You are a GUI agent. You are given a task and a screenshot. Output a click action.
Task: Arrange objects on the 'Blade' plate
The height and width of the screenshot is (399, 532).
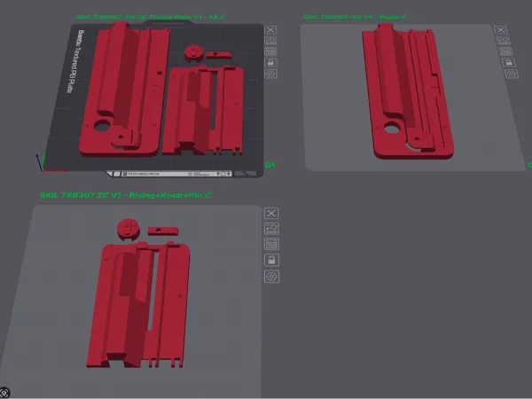[x=506, y=51]
